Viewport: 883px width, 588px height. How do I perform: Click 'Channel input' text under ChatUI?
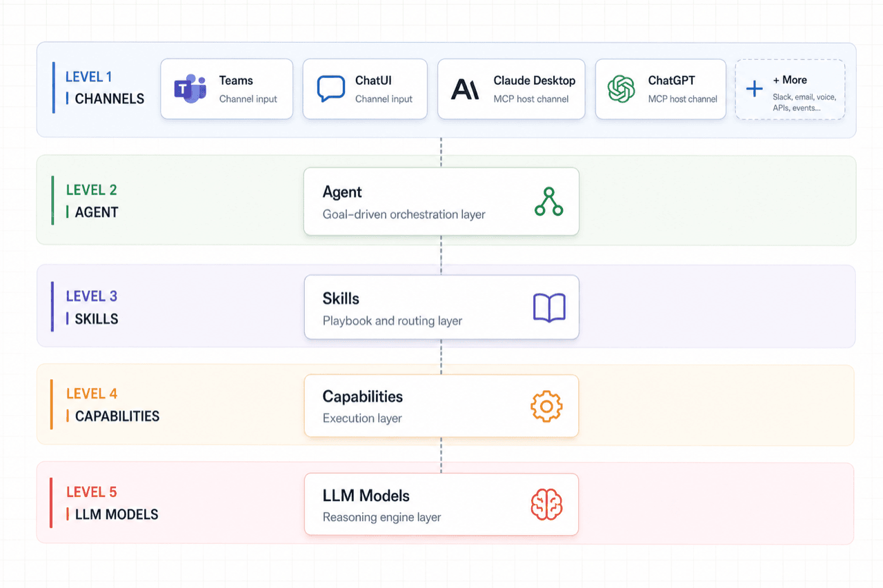[x=384, y=99]
